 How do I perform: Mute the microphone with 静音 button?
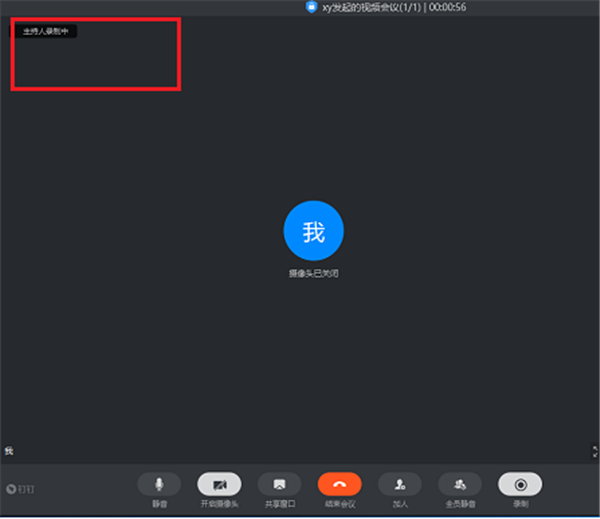click(159, 484)
